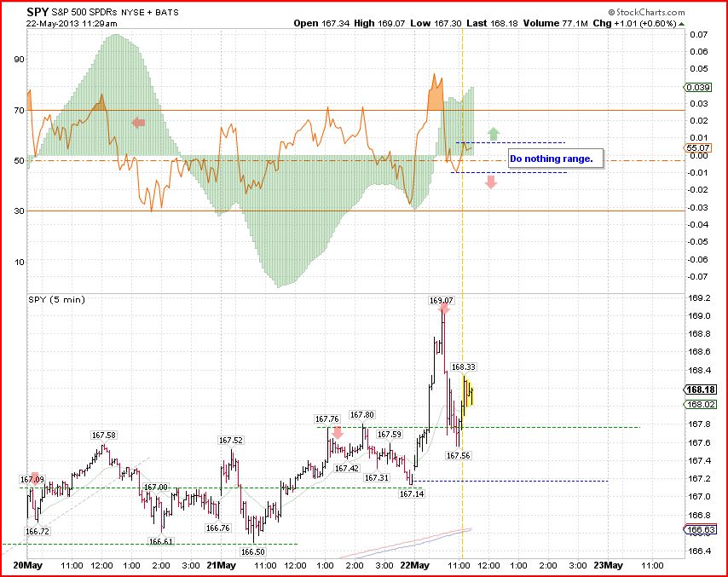The image size is (728, 577).
Task: Click the 167.14 low label on the chart
Action: (412, 494)
